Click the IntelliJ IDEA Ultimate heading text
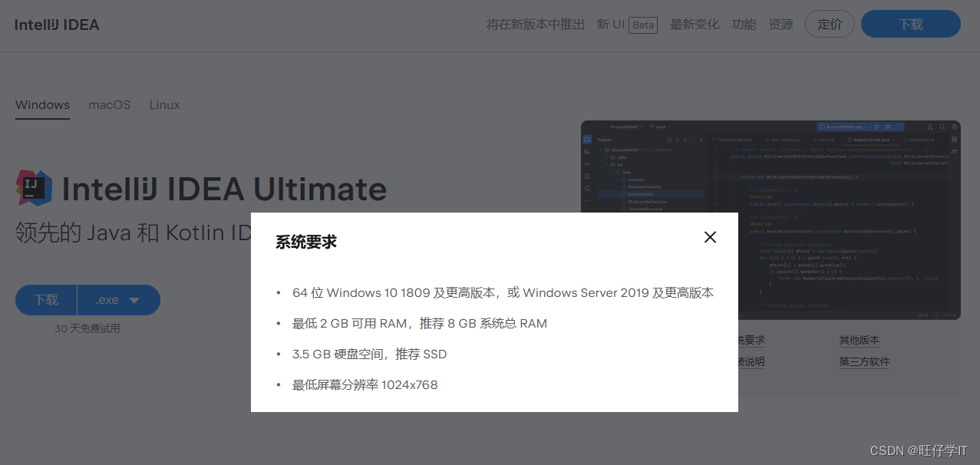 224,189
